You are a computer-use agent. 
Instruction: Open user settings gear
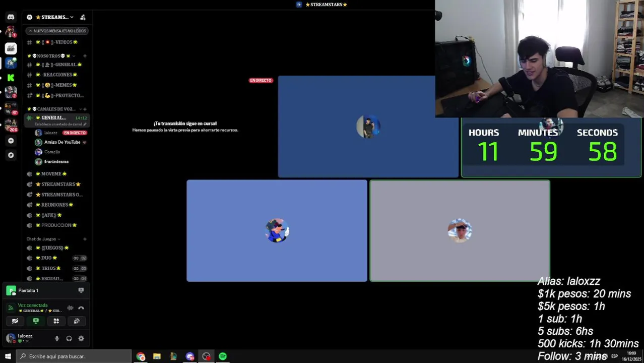[x=81, y=338]
